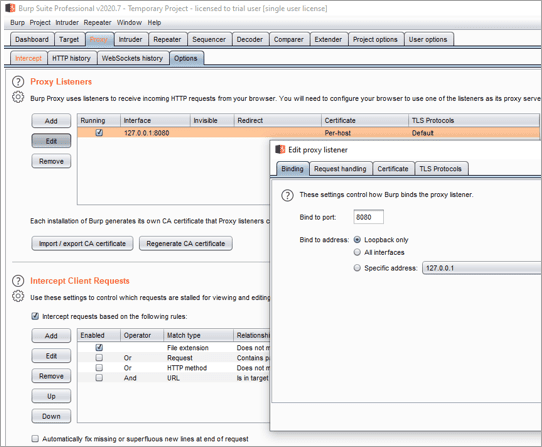
Task: Click the Operator column header in rules table
Action: point(142,335)
